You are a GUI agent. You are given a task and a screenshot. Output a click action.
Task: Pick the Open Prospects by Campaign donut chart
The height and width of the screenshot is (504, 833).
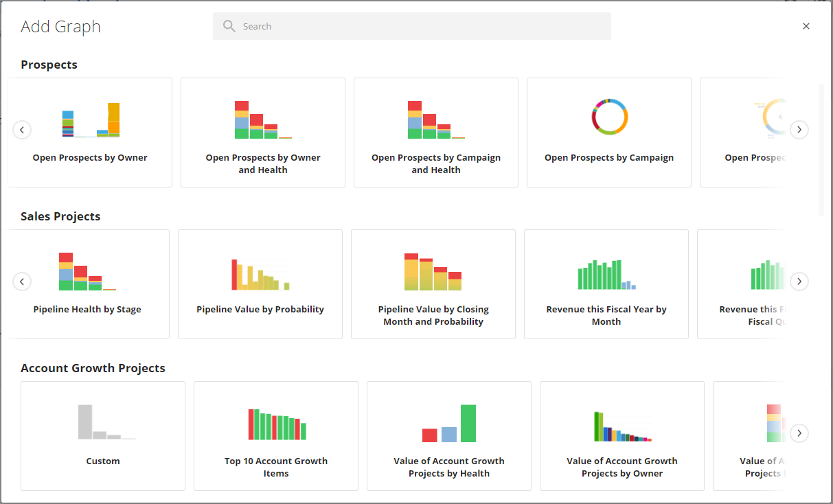(x=608, y=132)
